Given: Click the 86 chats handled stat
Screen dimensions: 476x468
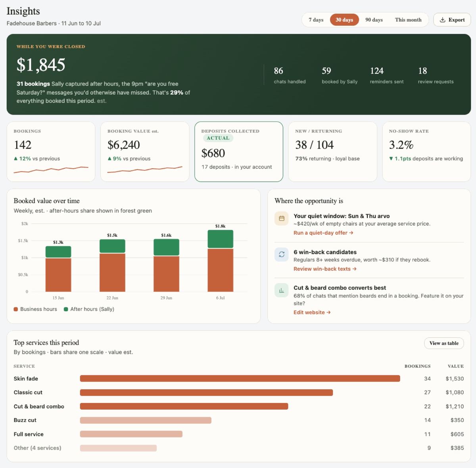Looking at the screenshot, I should tap(290, 75).
